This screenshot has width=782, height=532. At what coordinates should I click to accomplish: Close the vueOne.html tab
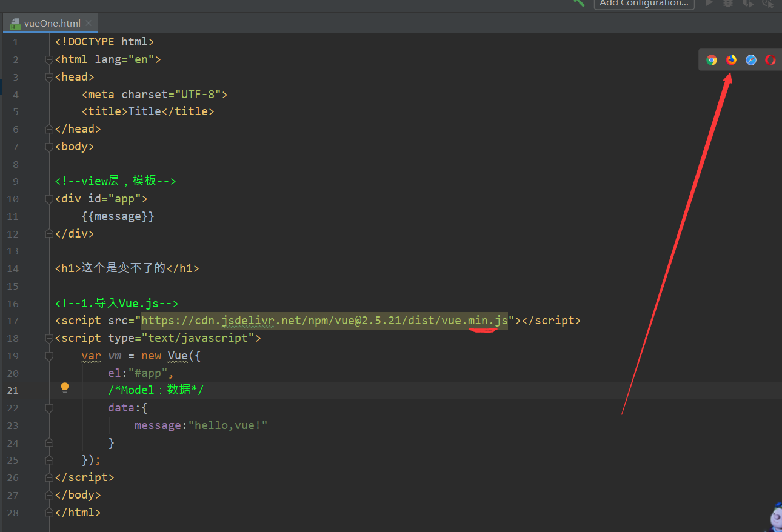coord(89,24)
